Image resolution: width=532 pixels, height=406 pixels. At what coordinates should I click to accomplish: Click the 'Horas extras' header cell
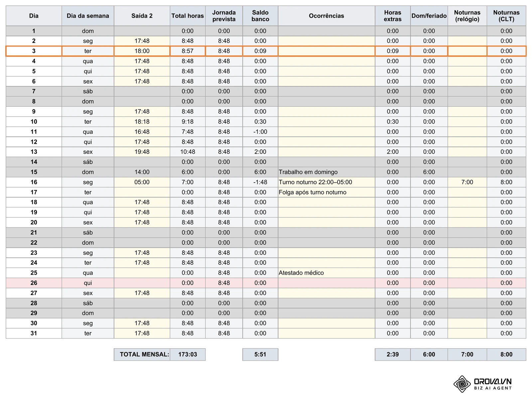(x=393, y=16)
